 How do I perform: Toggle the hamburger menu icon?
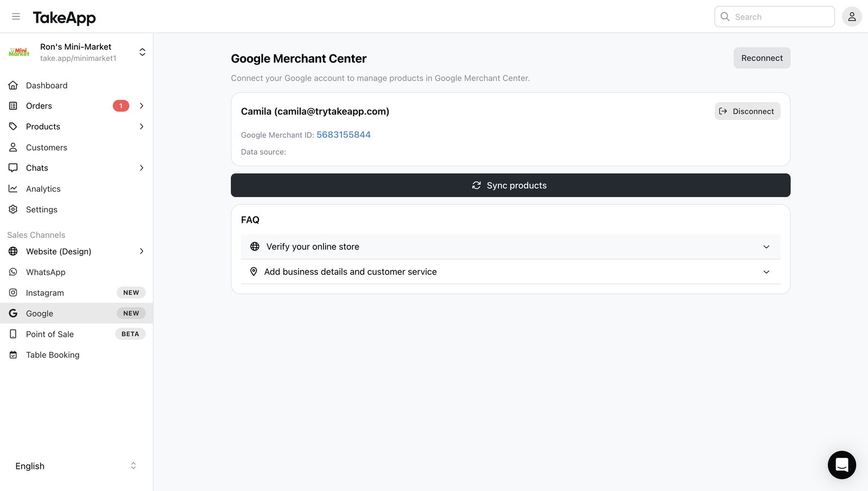click(x=16, y=17)
